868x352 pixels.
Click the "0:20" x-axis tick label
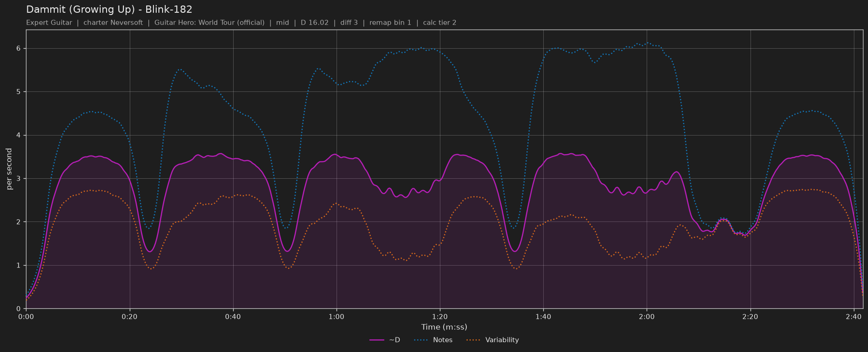click(130, 317)
